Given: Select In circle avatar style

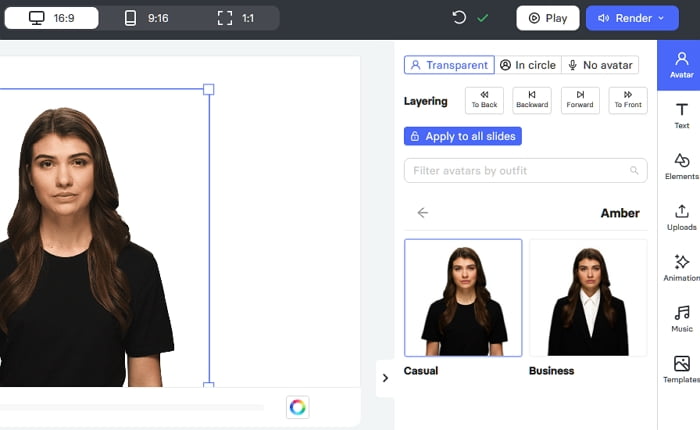Looking at the screenshot, I should pyautogui.click(x=528, y=65).
